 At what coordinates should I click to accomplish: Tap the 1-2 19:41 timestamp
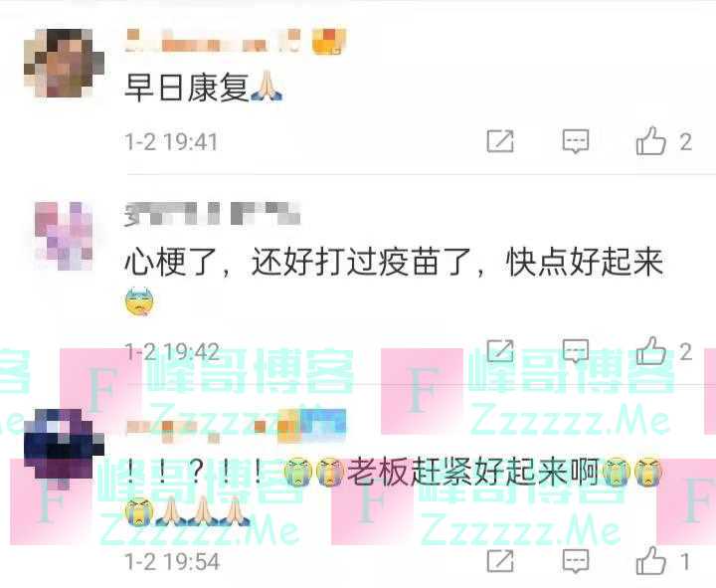(x=172, y=141)
